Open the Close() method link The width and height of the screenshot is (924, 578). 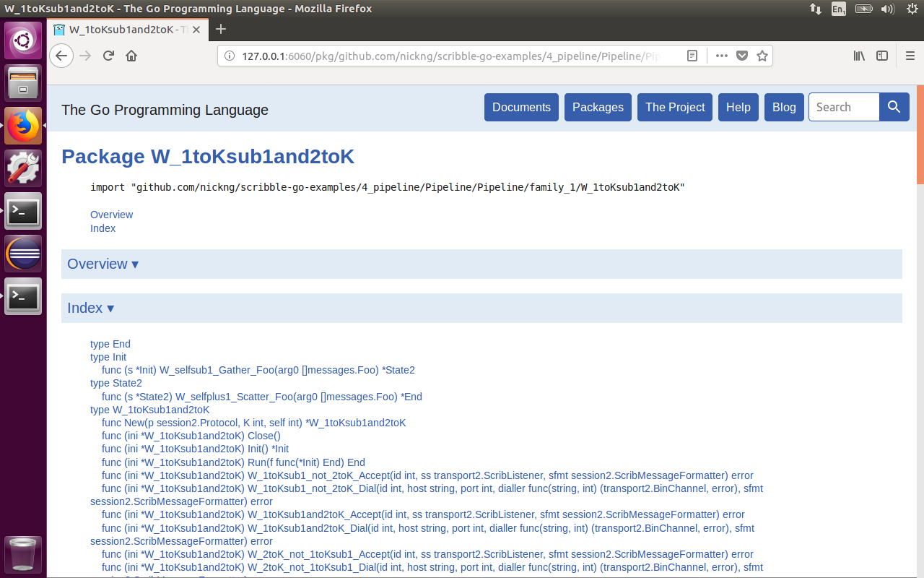click(191, 436)
